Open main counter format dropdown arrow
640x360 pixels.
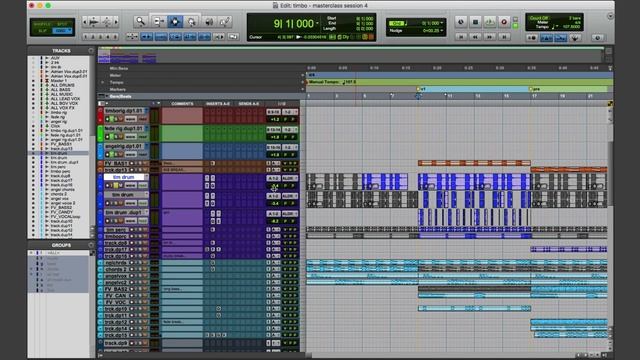(x=318, y=24)
